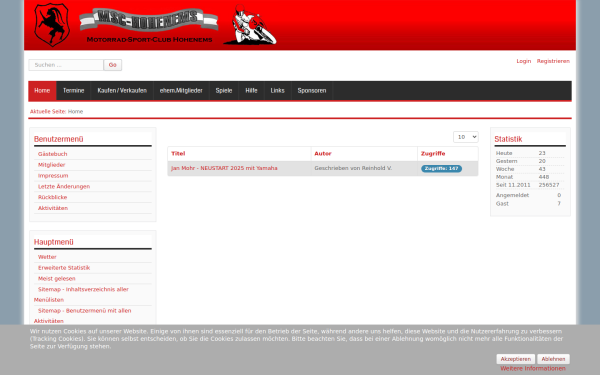Open the Termine menu item
Screen dimensions: 600x375
(x=73, y=91)
